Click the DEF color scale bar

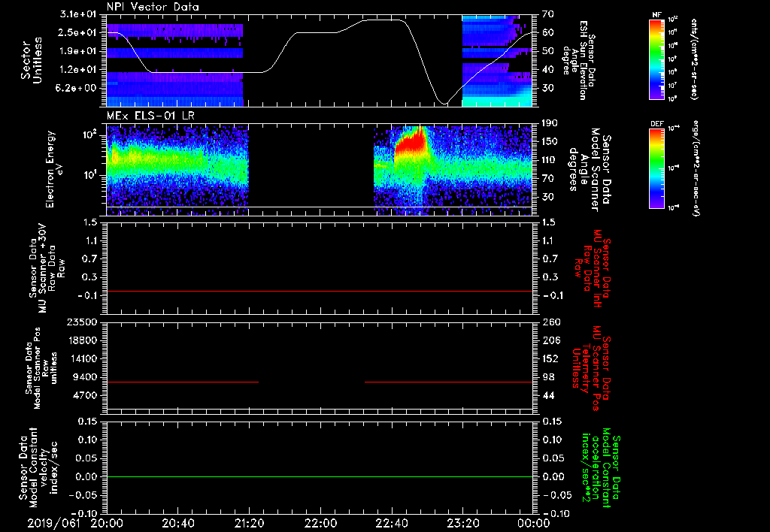pyautogui.click(x=656, y=168)
